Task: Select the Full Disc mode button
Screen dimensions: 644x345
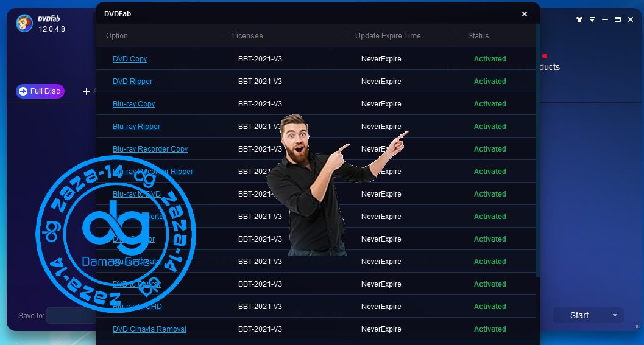Action: coord(40,91)
